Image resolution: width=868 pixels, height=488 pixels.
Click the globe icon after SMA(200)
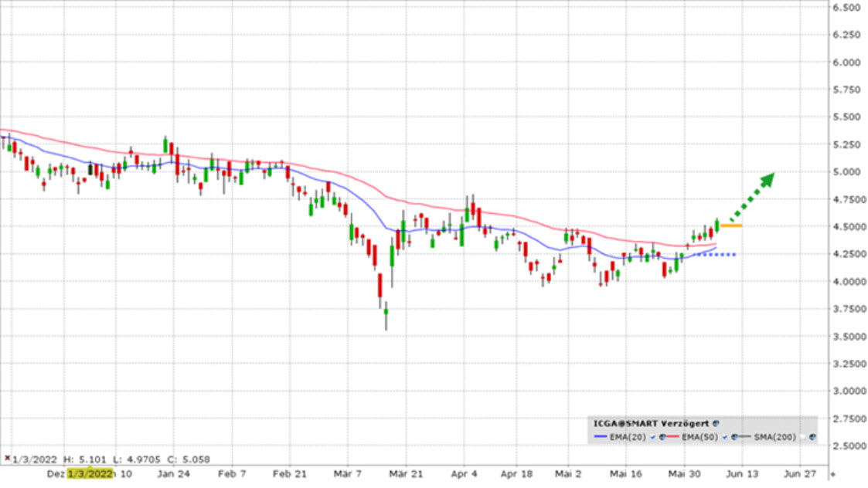click(812, 437)
